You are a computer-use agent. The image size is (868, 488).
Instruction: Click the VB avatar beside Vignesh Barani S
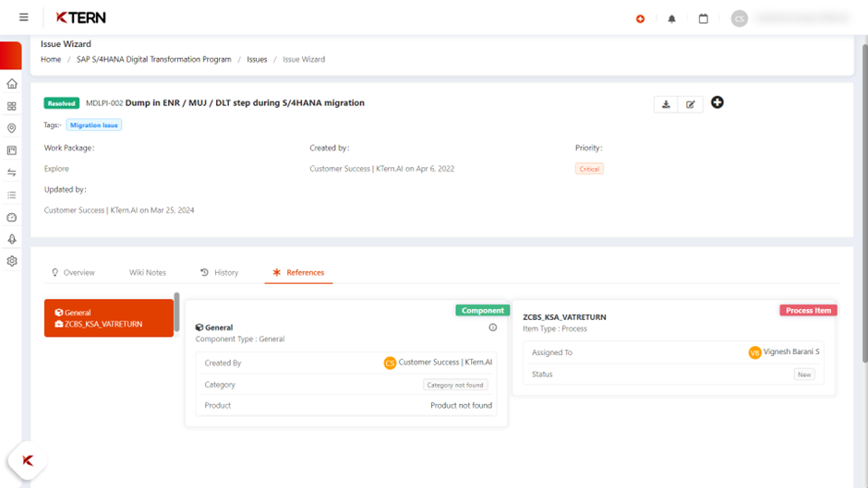tap(754, 352)
